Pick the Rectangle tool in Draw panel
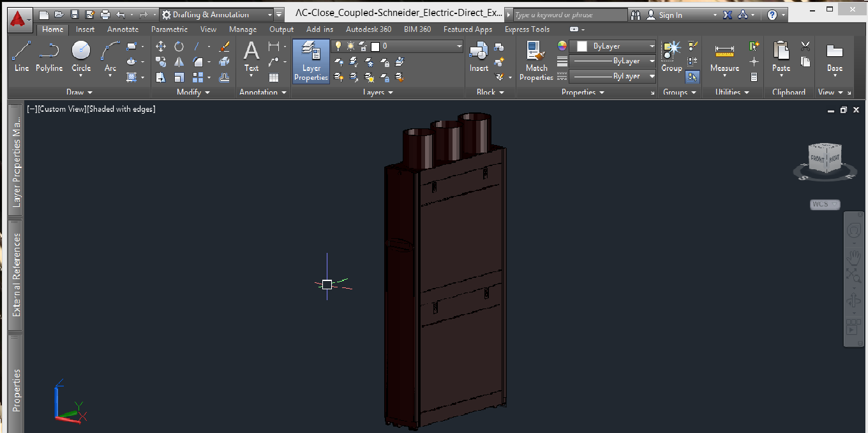Viewport: 868px width, 433px height. pyautogui.click(x=131, y=47)
